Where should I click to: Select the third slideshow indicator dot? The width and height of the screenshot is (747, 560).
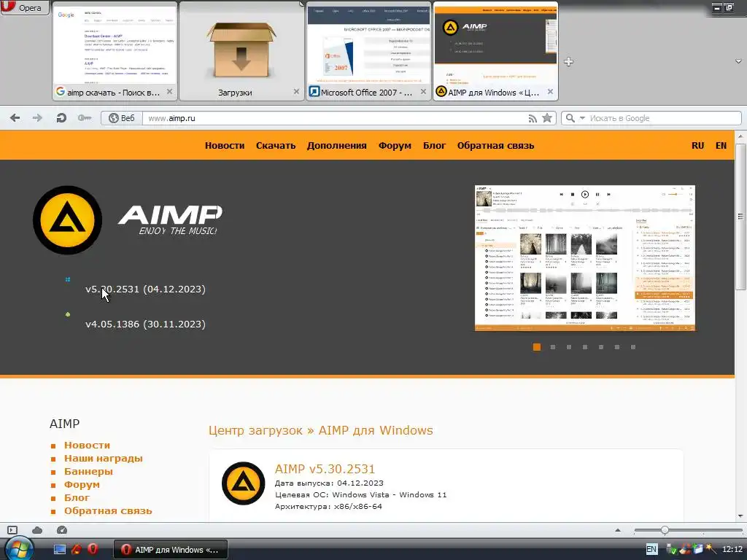tap(569, 347)
